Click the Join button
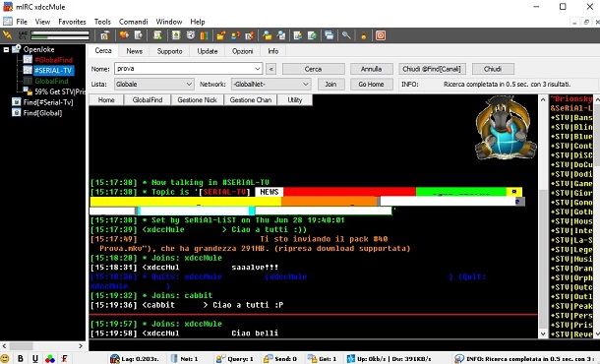The width and height of the screenshot is (600, 364). (330, 84)
